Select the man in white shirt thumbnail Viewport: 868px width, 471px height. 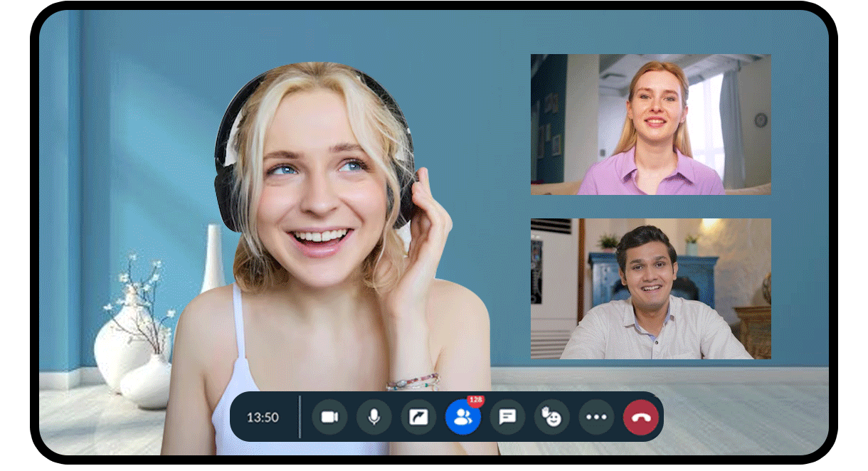pyautogui.click(x=651, y=289)
